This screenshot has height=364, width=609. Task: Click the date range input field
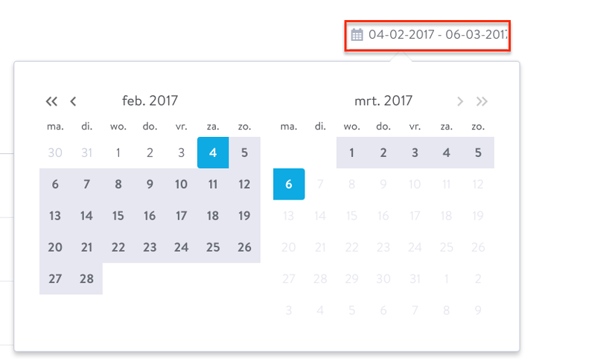tap(427, 36)
